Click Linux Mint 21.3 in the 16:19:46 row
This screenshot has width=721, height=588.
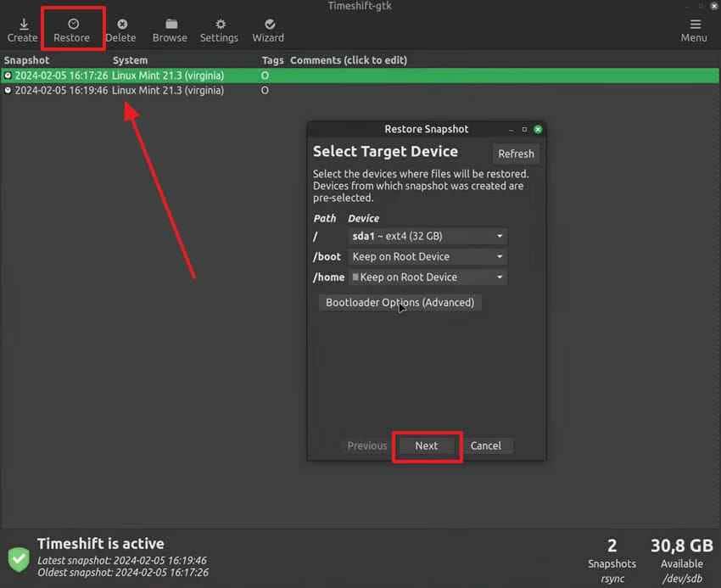(168, 90)
